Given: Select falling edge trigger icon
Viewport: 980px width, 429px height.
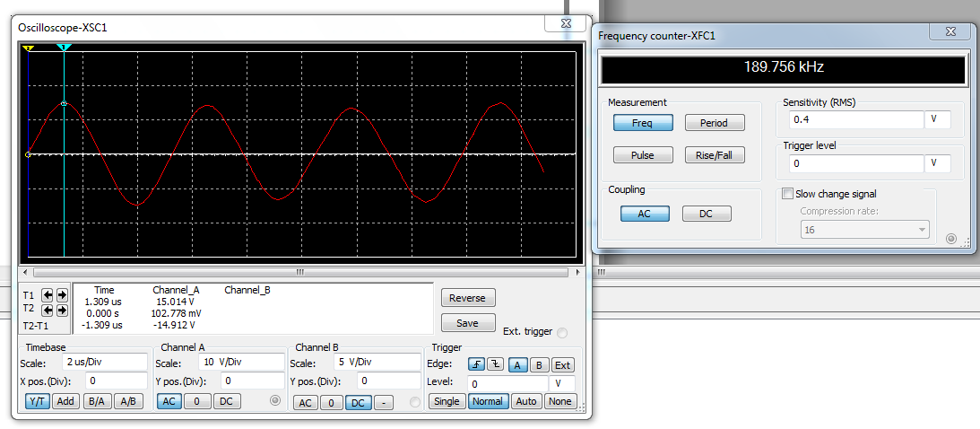Looking at the screenshot, I should [x=494, y=365].
